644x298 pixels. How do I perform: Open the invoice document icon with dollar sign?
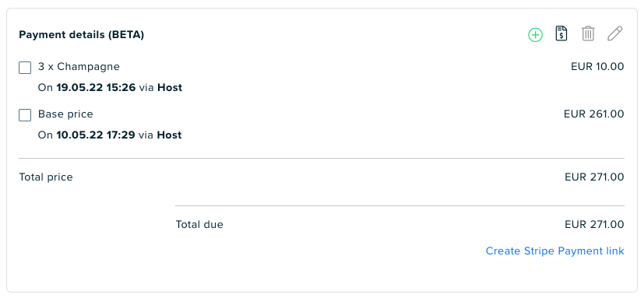pos(561,33)
